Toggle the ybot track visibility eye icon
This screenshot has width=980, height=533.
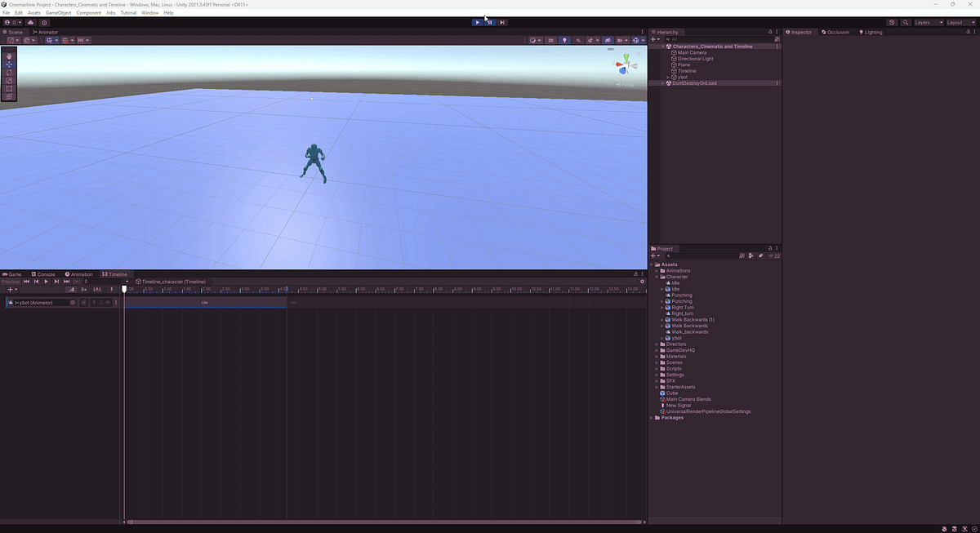(x=108, y=302)
